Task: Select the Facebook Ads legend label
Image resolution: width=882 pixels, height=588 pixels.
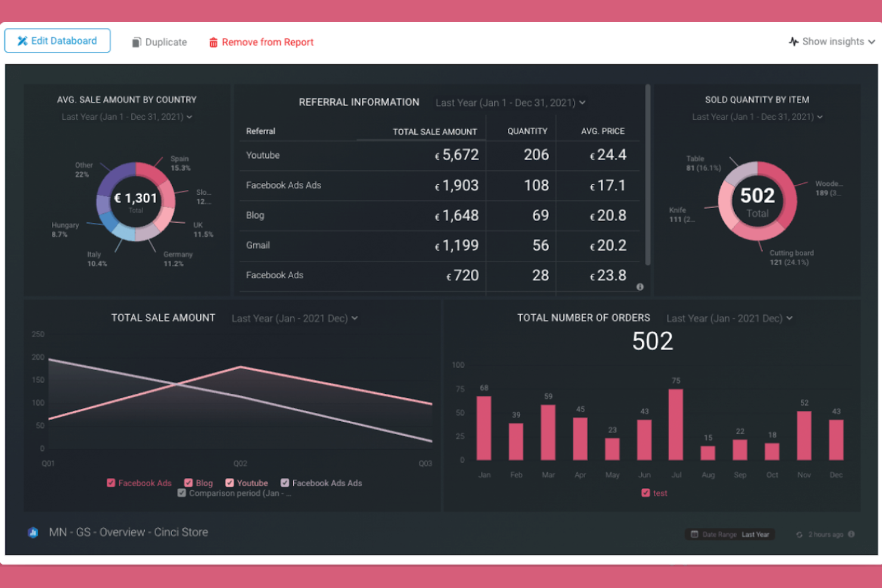Action: pos(145,483)
